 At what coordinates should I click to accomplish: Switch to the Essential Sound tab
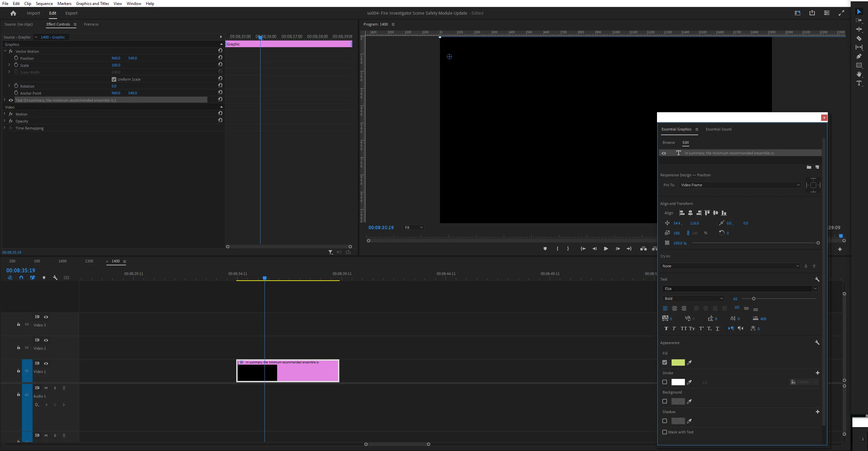coord(718,129)
